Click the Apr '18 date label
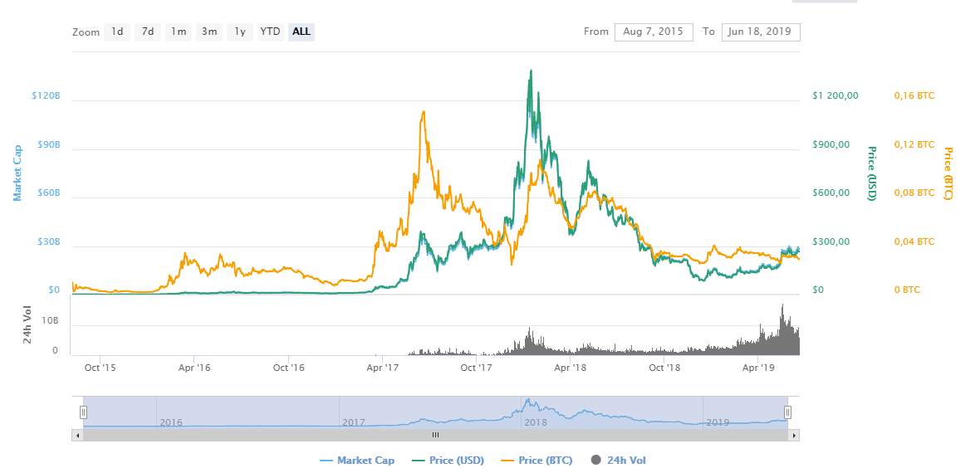The height and width of the screenshot is (468, 980). pos(570,368)
